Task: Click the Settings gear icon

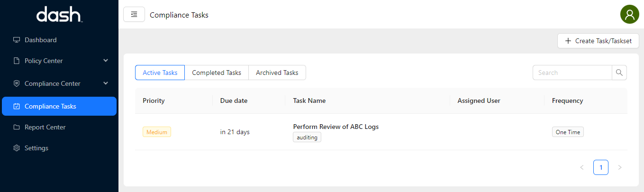Action: pyautogui.click(x=17, y=148)
